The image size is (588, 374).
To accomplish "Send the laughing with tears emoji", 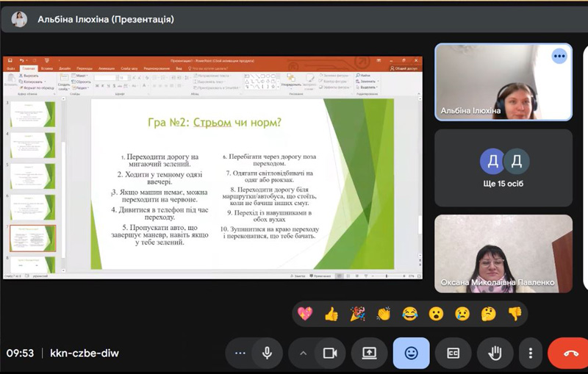I will [x=409, y=314].
